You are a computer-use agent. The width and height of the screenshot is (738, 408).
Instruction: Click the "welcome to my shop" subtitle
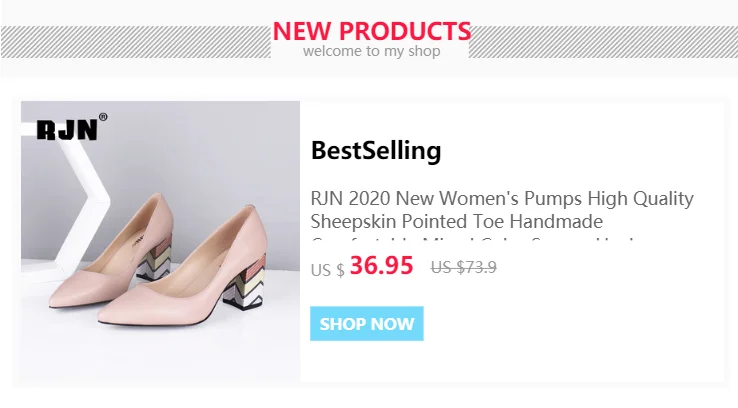[371, 51]
